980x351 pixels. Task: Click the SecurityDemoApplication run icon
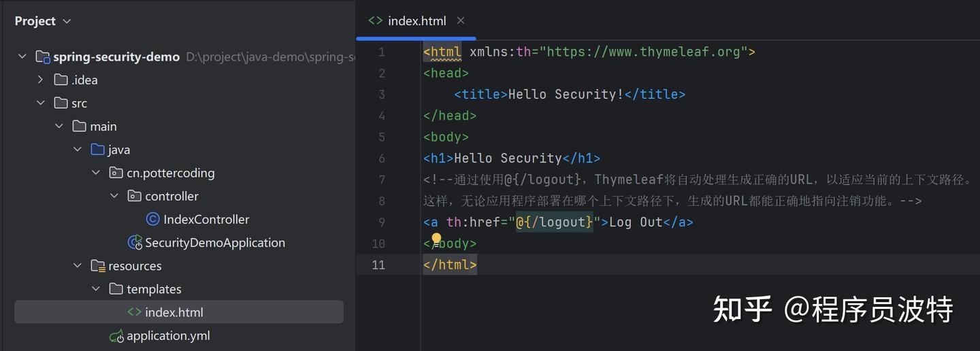(x=135, y=243)
